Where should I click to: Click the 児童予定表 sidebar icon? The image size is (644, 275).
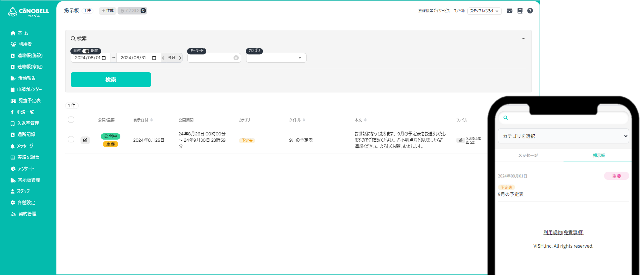pyautogui.click(x=13, y=101)
